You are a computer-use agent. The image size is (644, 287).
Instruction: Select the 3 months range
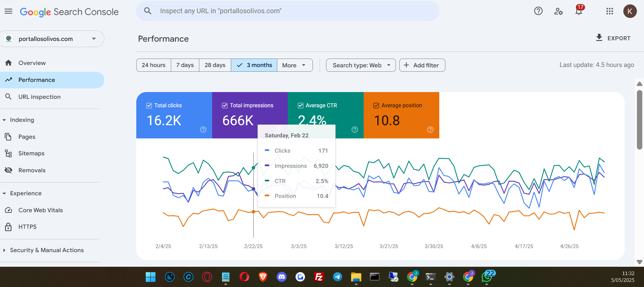pyautogui.click(x=254, y=65)
